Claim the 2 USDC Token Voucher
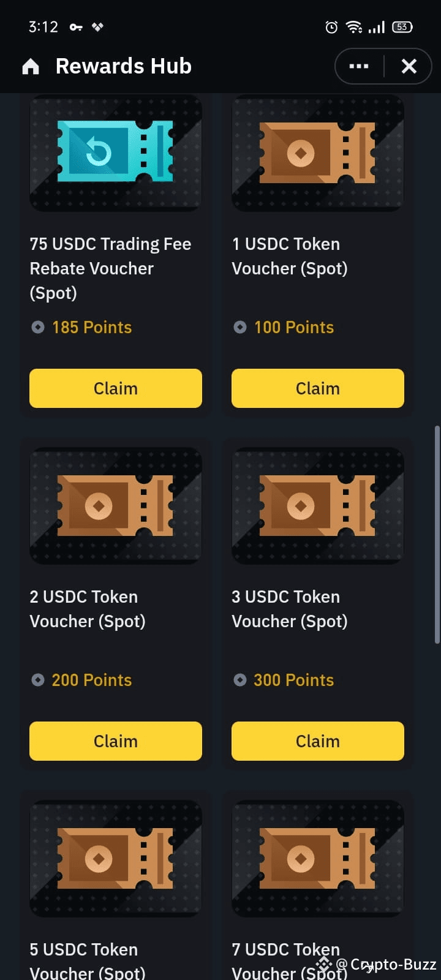 [x=115, y=741]
